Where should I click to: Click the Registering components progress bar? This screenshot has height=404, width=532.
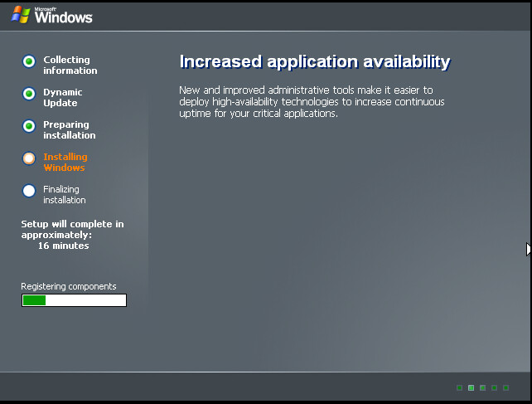click(74, 300)
